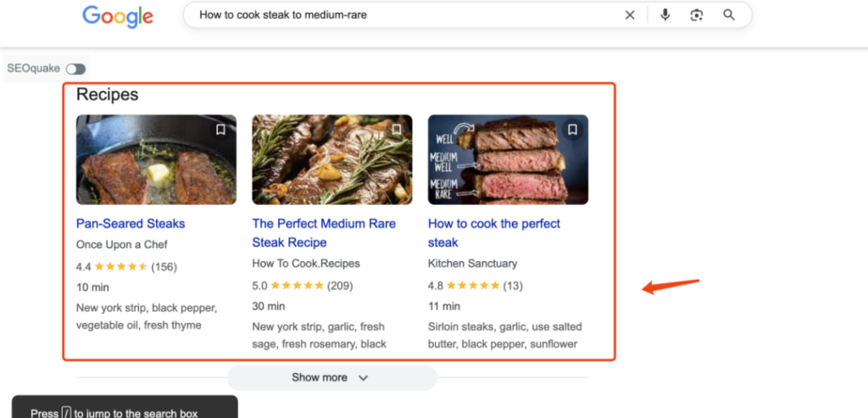
Task: Click the rosemary garlic steak photo
Action: pyautogui.click(x=332, y=159)
